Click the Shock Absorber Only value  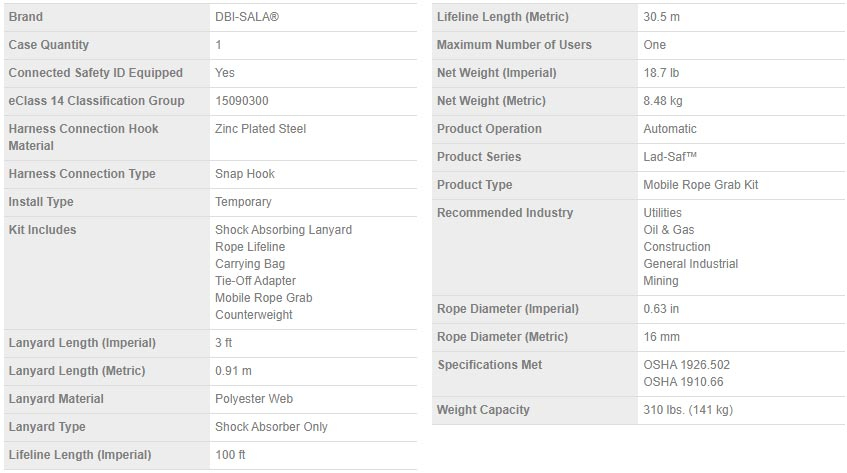tap(271, 427)
